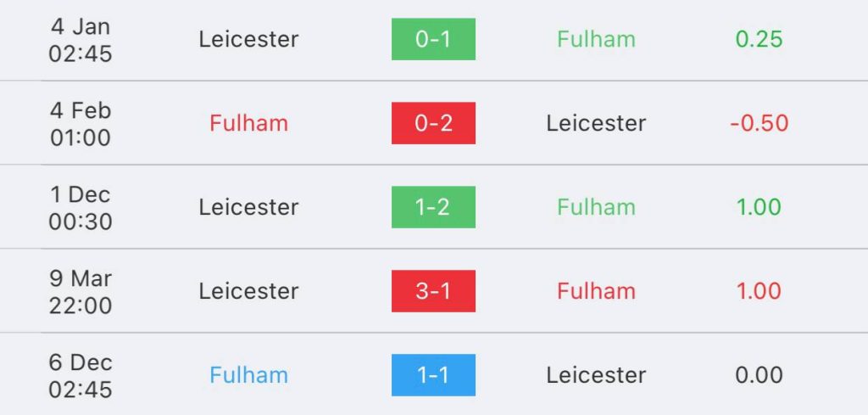Open the blue 1-1 score badge
This screenshot has width=868, height=415.
click(433, 375)
